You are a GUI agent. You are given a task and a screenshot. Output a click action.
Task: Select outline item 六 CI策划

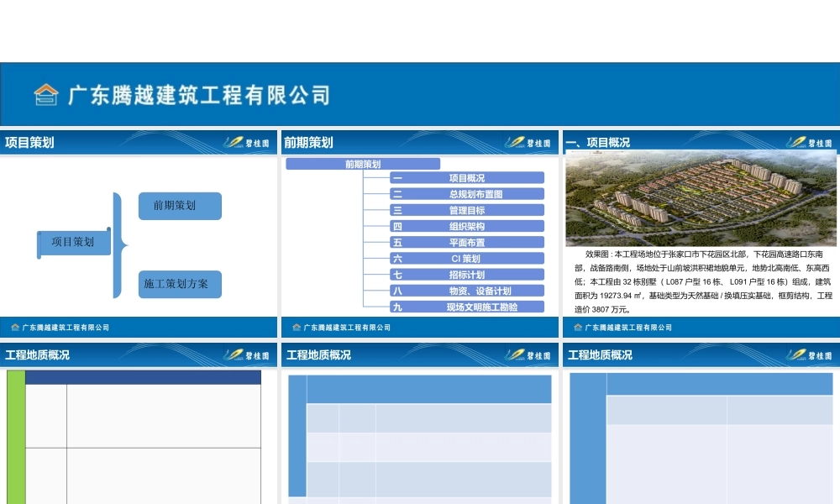[467, 258]
